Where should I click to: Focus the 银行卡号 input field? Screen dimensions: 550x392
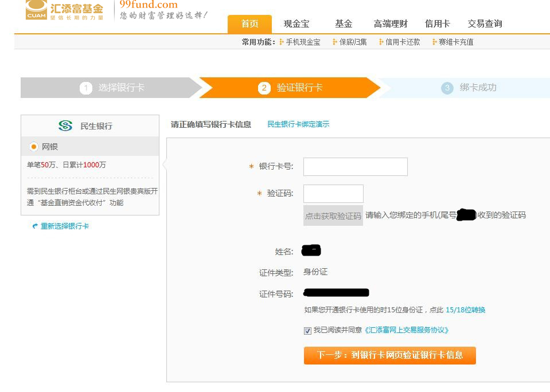pyautogui.click(x=356, y=167)
